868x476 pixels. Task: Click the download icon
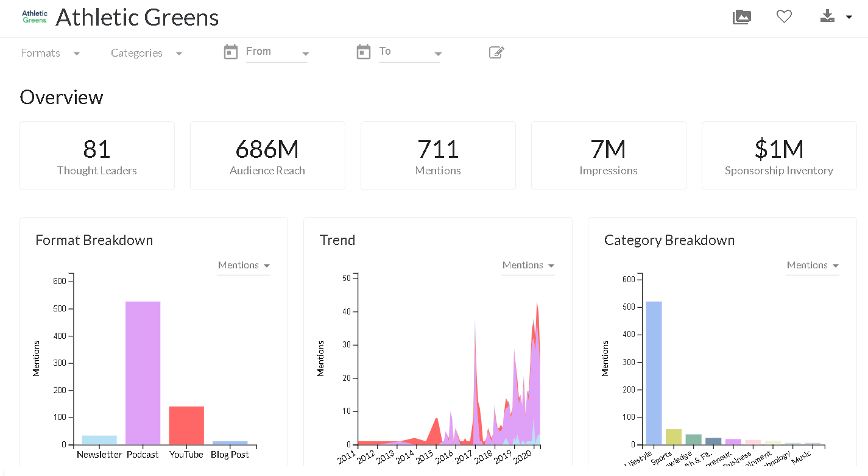pyautogui.click(x=827, y=16)
